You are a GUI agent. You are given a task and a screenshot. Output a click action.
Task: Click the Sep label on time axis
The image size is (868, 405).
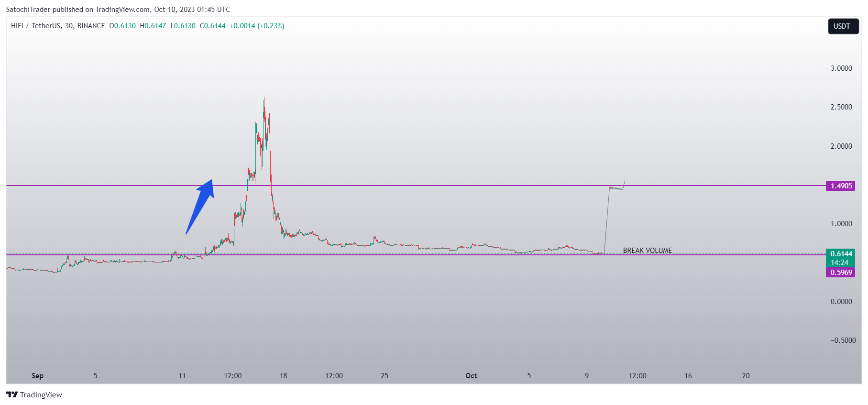tap(37, 376)
